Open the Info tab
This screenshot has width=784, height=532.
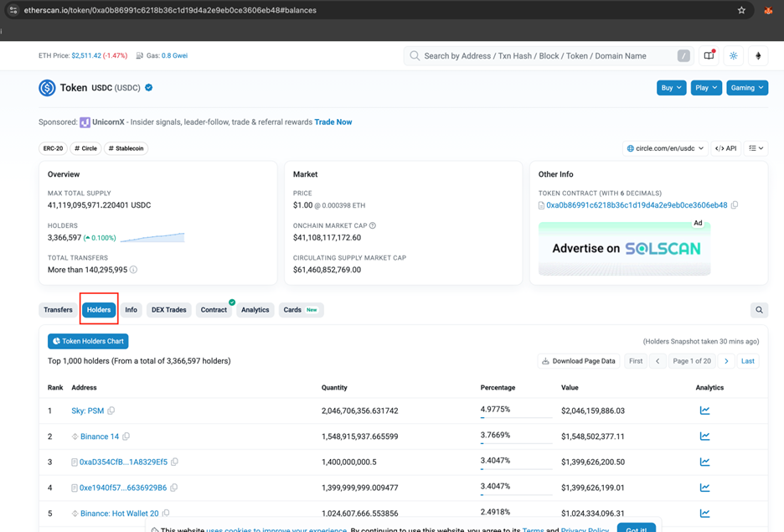click(x=131, y=310)
